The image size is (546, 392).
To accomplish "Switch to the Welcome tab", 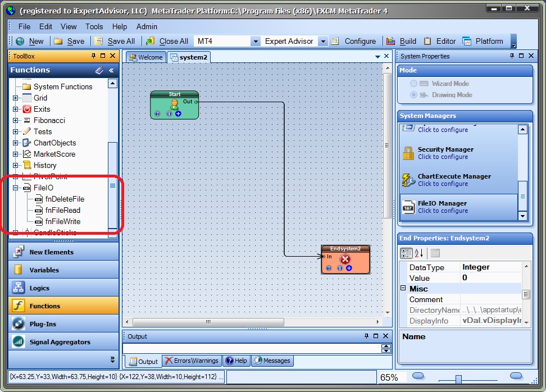I will (146, 57).
